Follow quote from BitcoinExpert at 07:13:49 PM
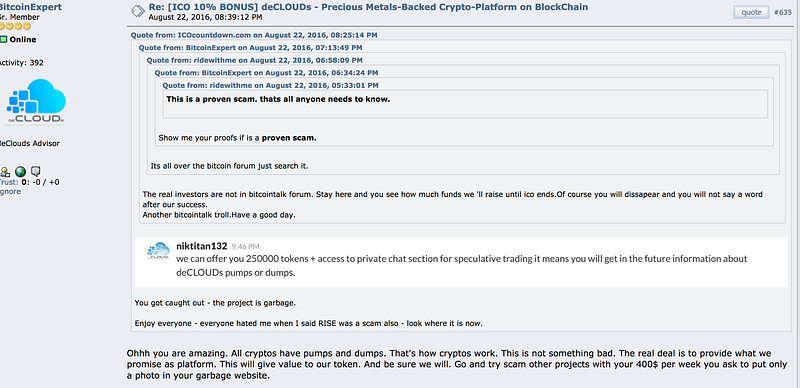Image resolution: width=800 pixels, height=388 pixels. coord(251,47)
